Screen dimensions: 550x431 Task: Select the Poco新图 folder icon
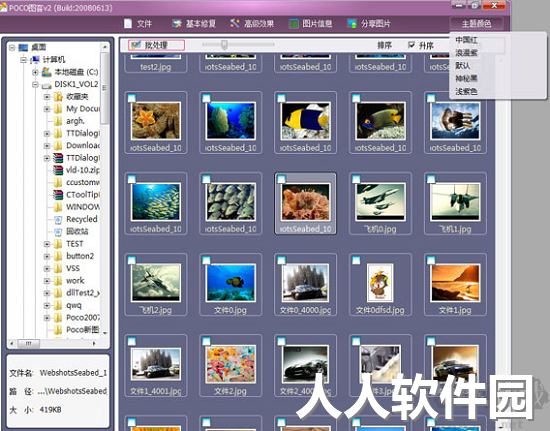pyautogui.click(x=58, y=330)
